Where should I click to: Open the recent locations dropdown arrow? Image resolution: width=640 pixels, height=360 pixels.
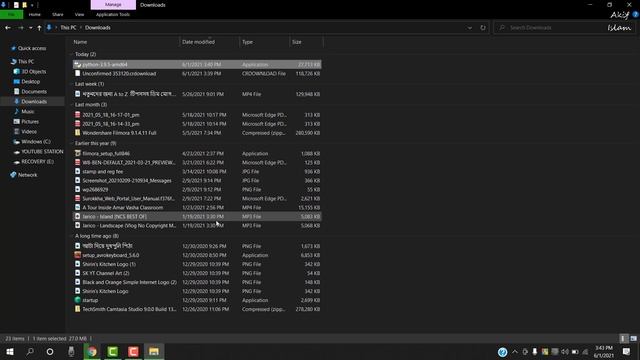31,28
